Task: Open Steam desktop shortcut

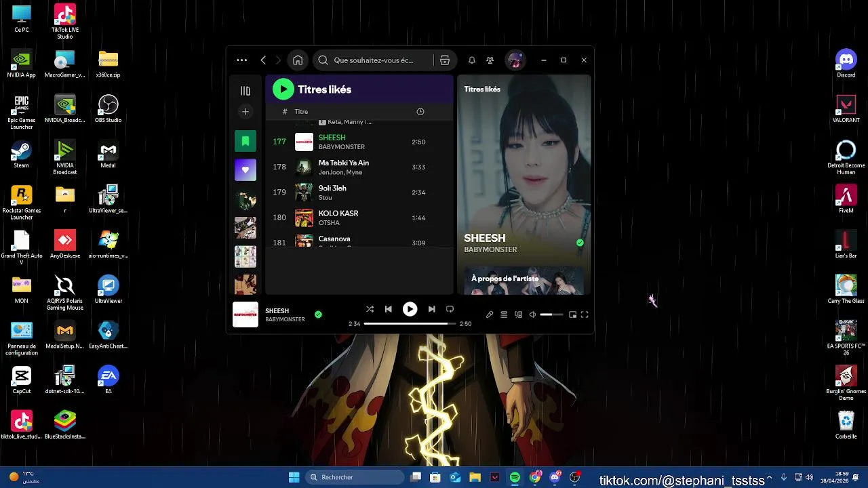Action: tap(22, 155)
